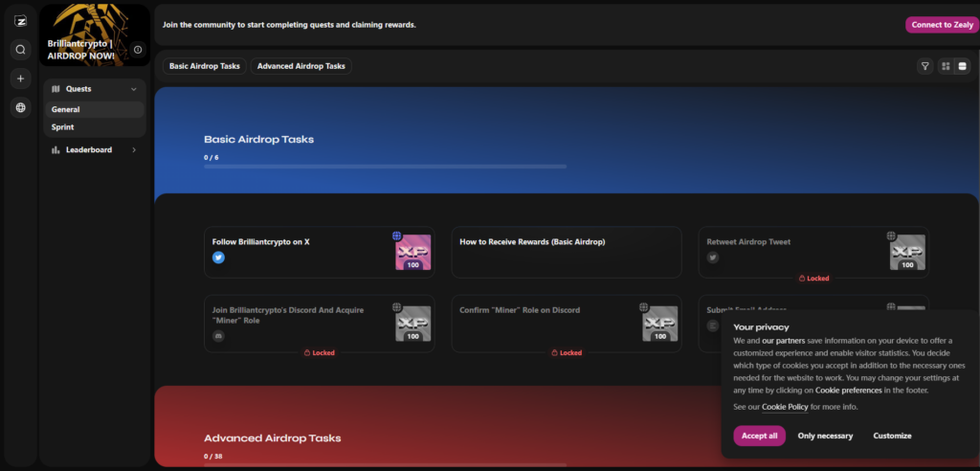
Task: Click the Leaderboard bar chart icon
Action: (56, 149)
